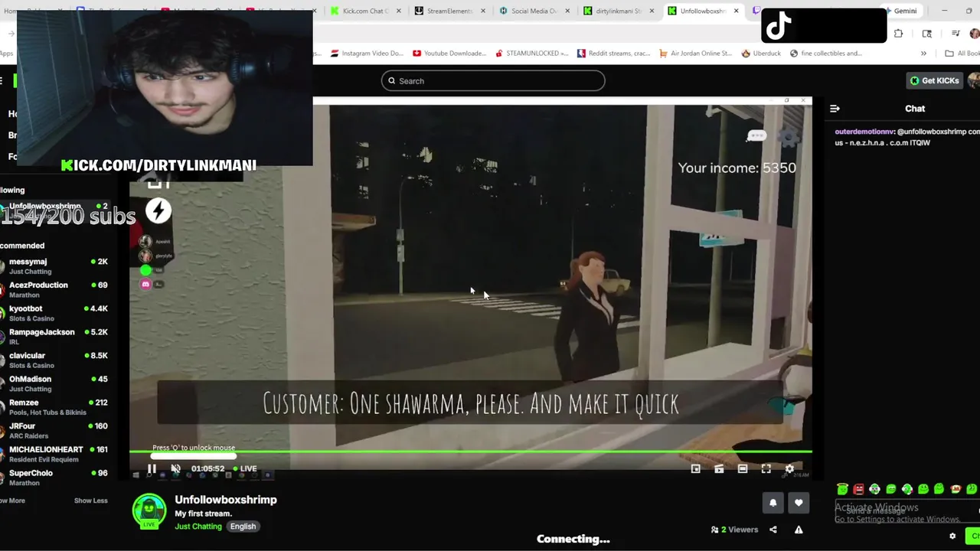
Task: Open the Unfollowboxshrimp channel avatar
Action: [149, 511]
